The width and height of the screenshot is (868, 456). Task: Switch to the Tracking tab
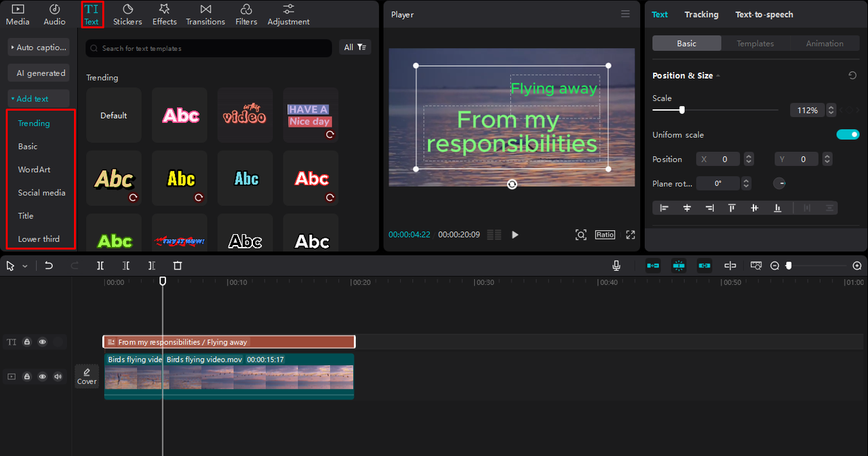click(x=701, y=14)
